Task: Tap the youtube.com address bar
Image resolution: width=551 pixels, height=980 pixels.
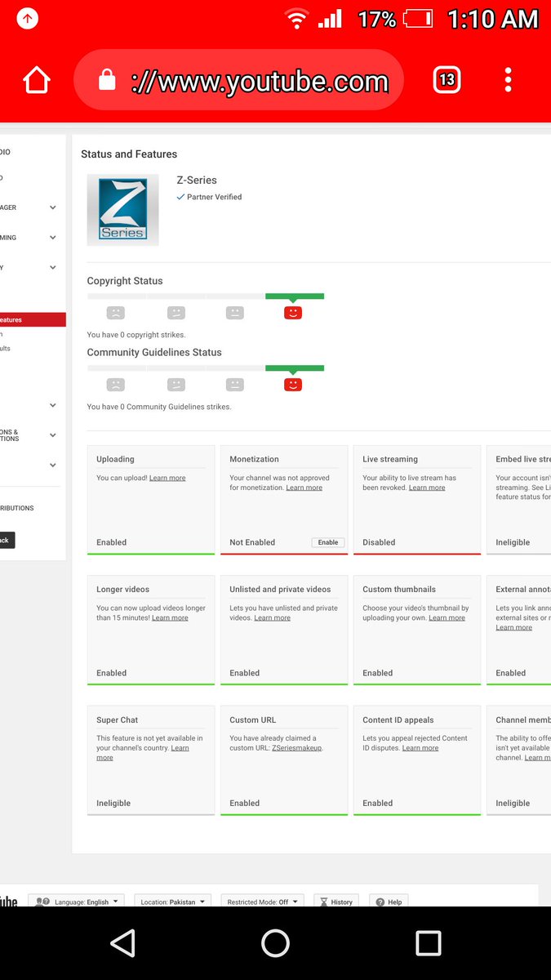Action: tap(238, 79)
